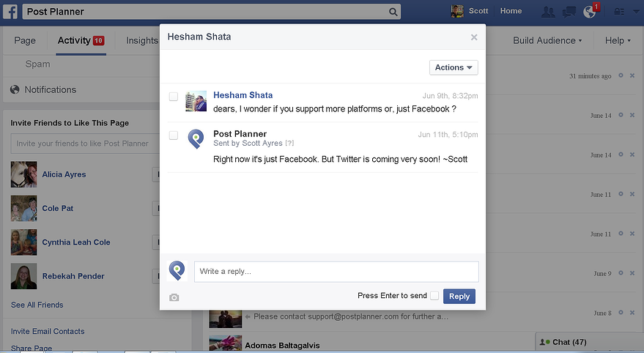Open the Chat (47) bar

click(x=589, y=342)
